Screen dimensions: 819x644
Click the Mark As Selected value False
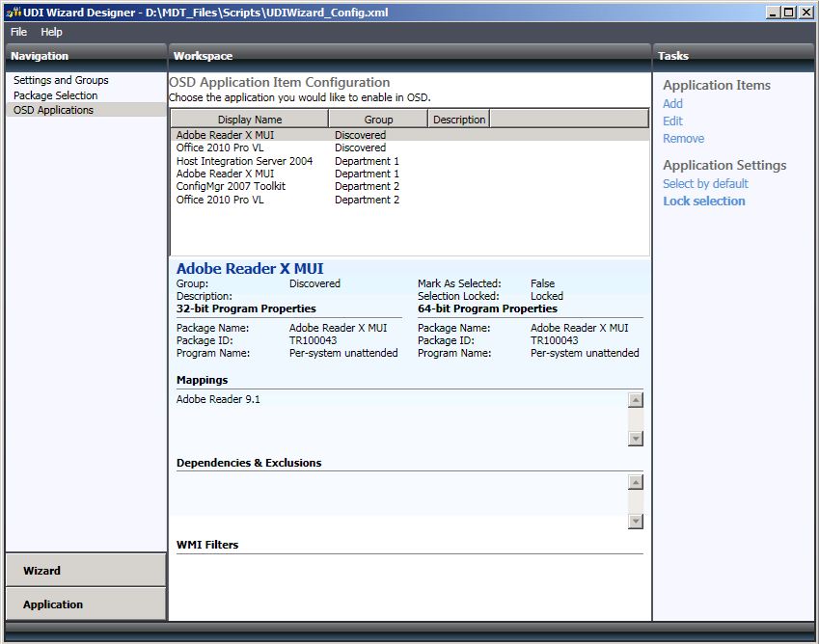pyautogui.click(x=543, y=283)
